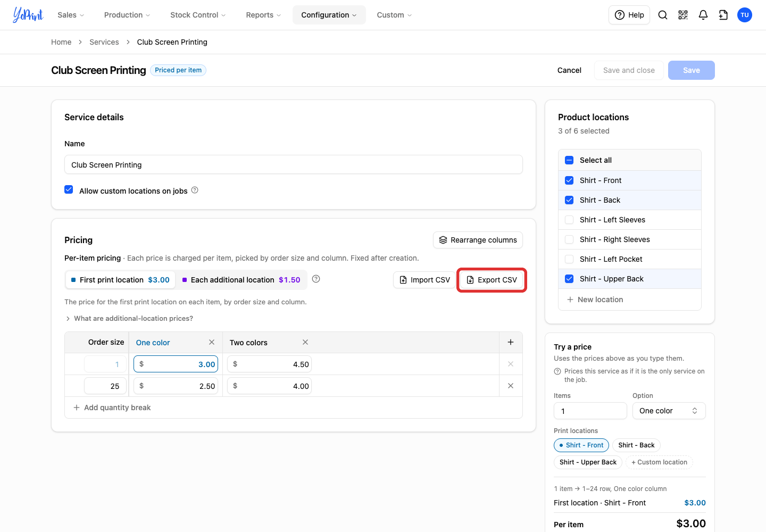
Task: Click help icon next to additional location price
Action: [x=316, y=279]
